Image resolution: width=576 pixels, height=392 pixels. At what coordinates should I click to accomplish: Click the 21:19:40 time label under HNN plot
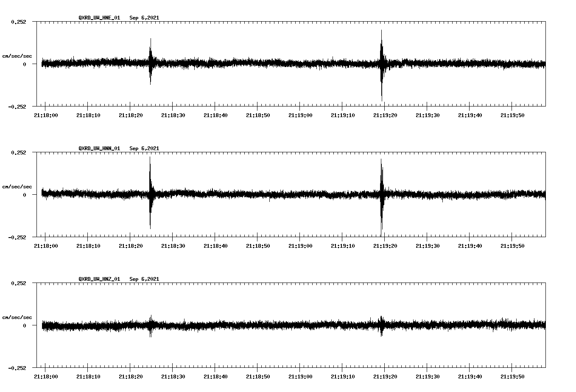(470, 246)
